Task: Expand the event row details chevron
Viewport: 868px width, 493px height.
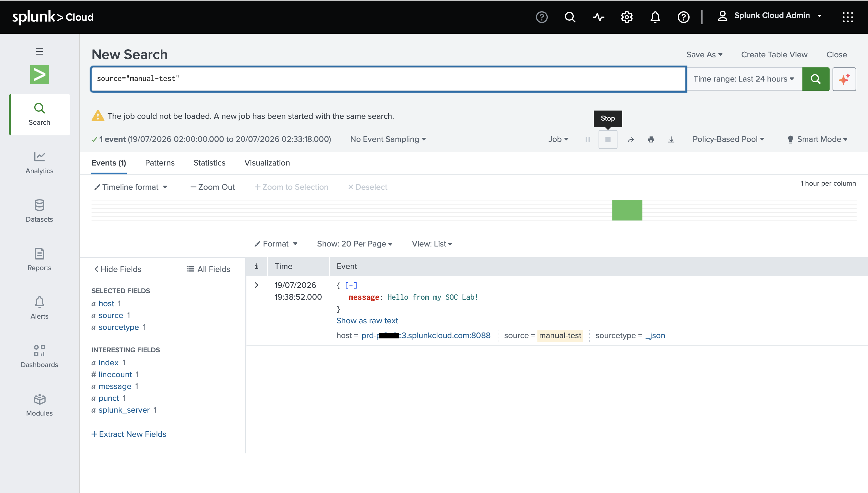Action: point(256,286)
